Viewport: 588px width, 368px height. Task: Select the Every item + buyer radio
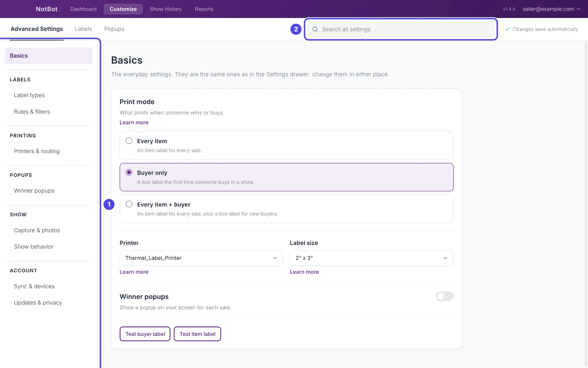click(129, 204)
